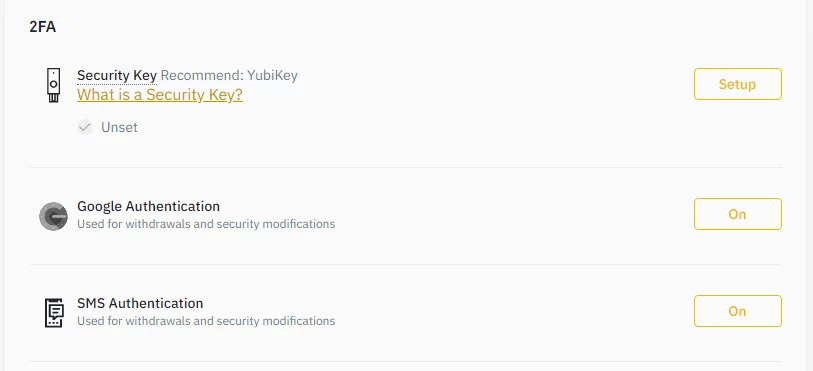Click the SMS message phone icon
The image size is (813, 371).
(54, 312)
